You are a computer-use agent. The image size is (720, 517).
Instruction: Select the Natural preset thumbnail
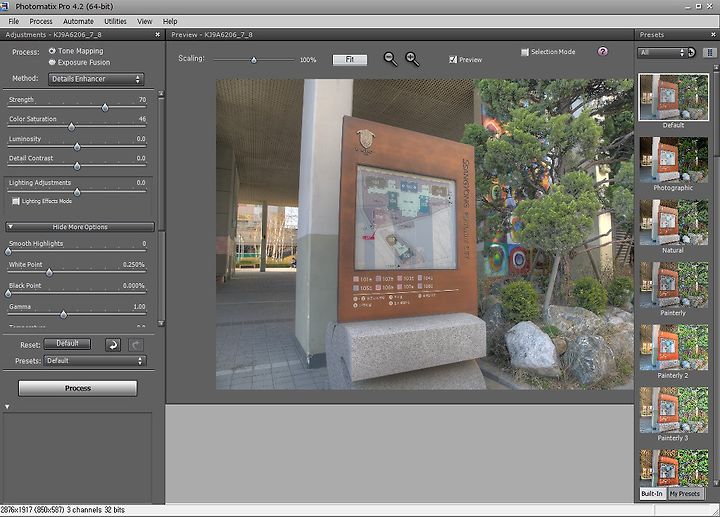coord(674,222)
